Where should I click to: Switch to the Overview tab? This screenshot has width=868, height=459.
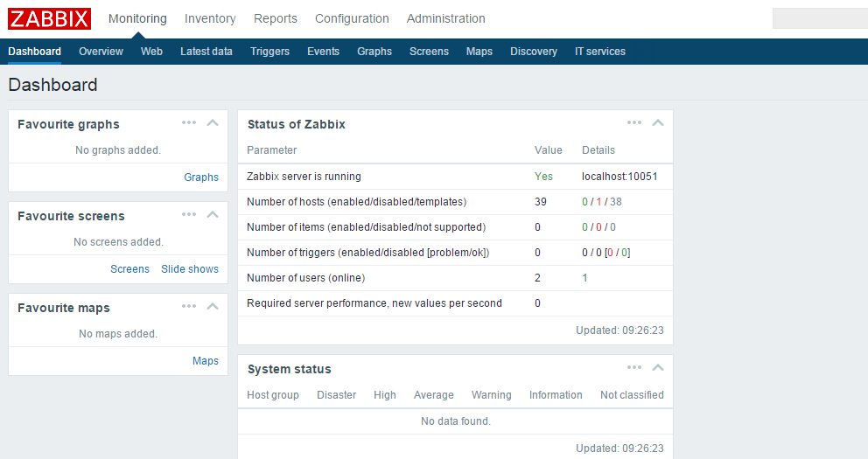[101, 52]
